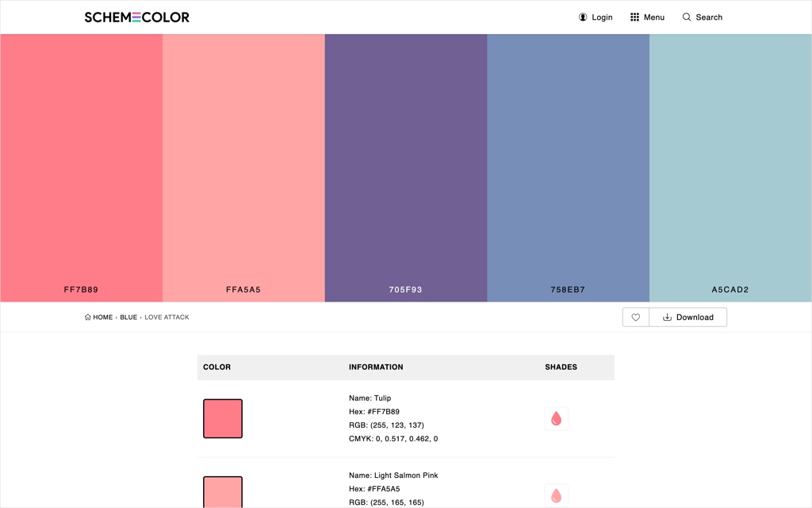812x508 pixels.
Task: Select the FF7B89 Tulip color stripe
Action: coord(82,168)
